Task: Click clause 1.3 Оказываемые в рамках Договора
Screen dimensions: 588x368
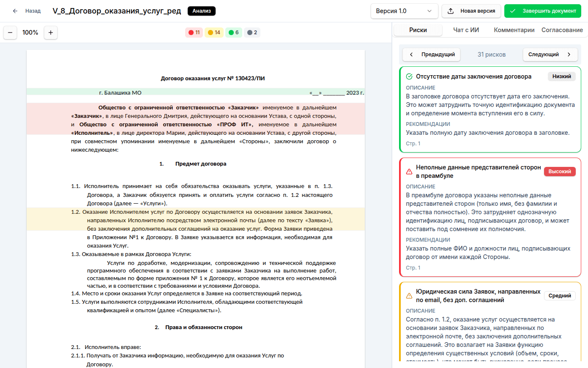Action: click(x=131, y=254)
